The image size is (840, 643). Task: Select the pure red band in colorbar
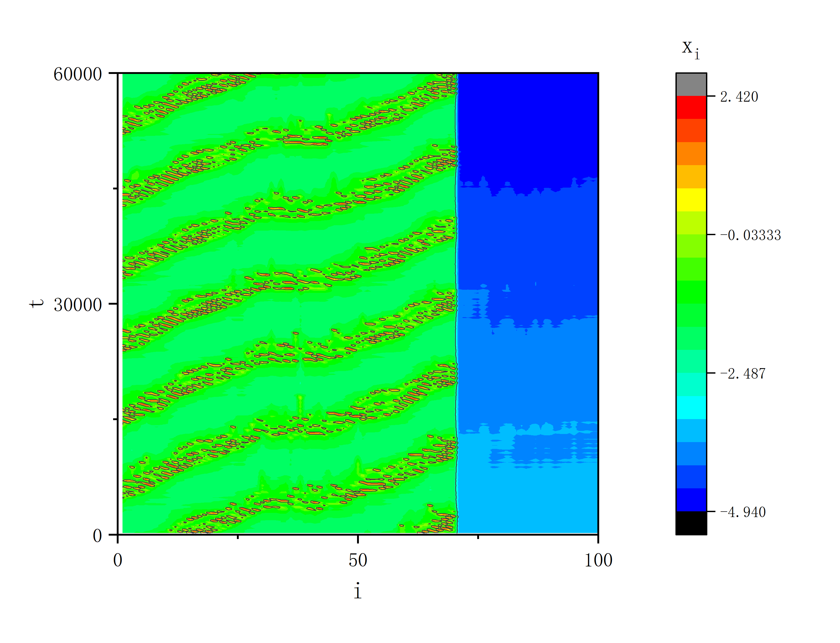click(691, 108)
